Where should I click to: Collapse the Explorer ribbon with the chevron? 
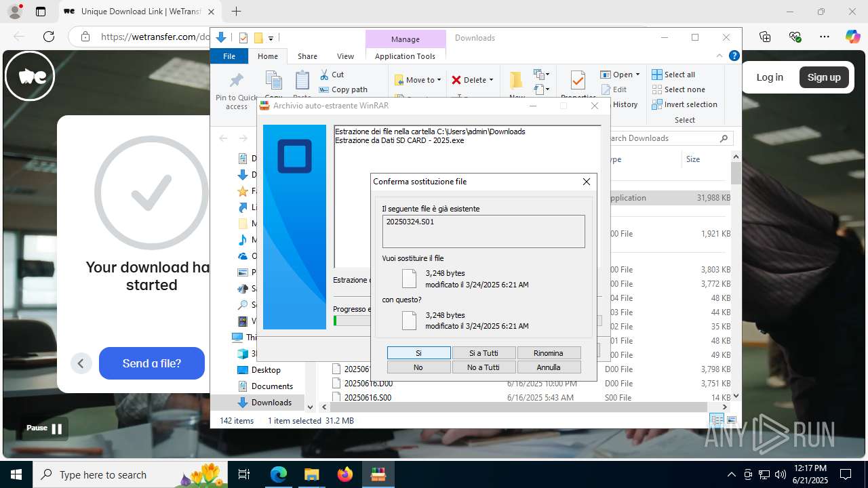(719, 56)
